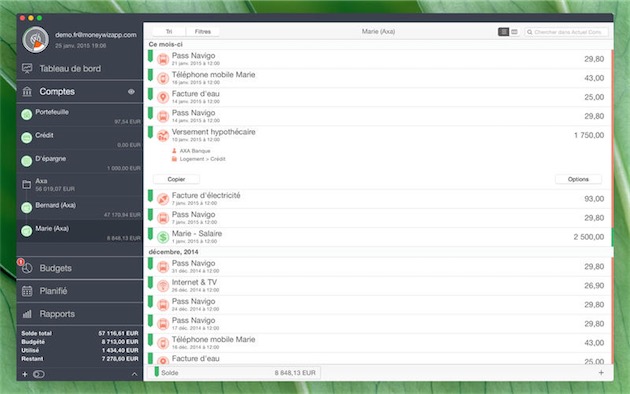Screen dimensions: 630x394
Task: Click the Budgets pie chart icon
Action: click(x=27, y=268)
